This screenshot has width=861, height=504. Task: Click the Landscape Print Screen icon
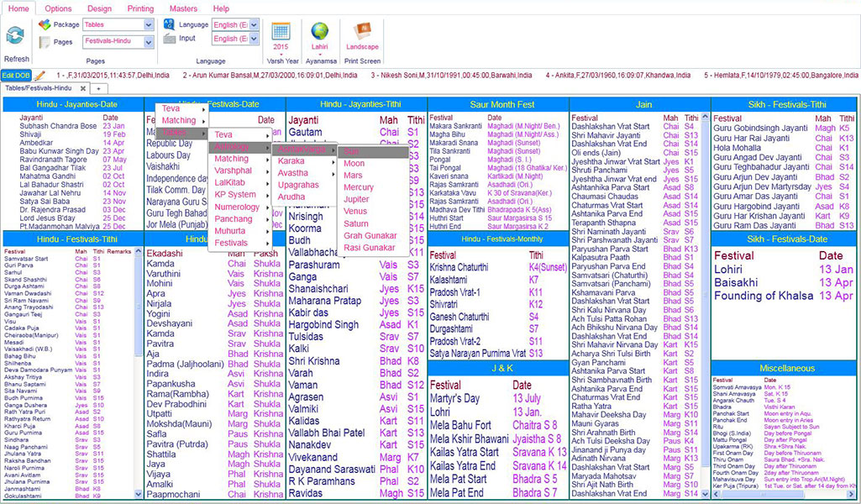point(362,31)
